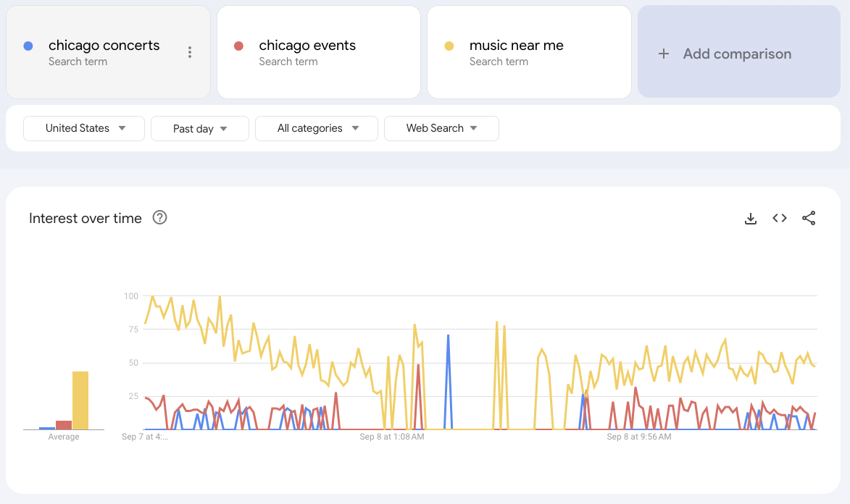Open the embed code icon
Image resolution: width=850 pixels, height=504 pixels.
pyautogui.click(x=780, y=218)
